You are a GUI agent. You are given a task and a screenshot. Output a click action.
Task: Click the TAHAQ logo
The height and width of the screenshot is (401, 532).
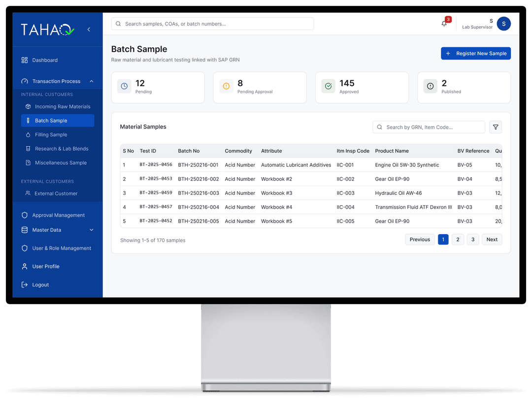[x=47, y=30]
